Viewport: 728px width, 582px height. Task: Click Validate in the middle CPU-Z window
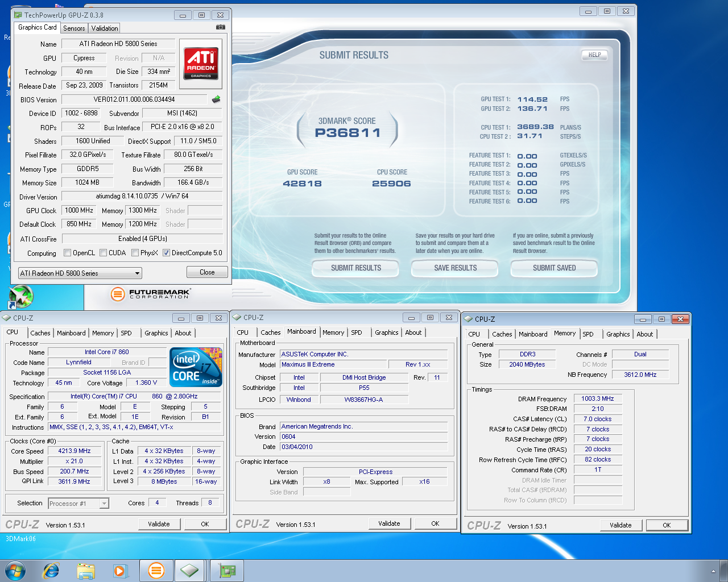[389, 523]
